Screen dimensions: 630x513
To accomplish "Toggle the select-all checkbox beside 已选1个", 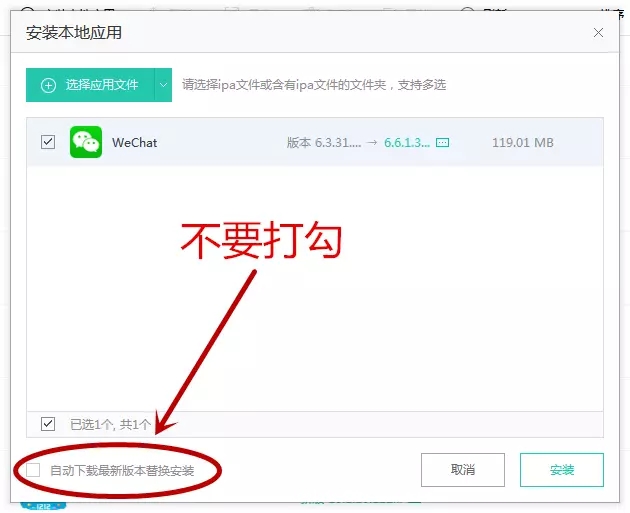I will 48,424.
